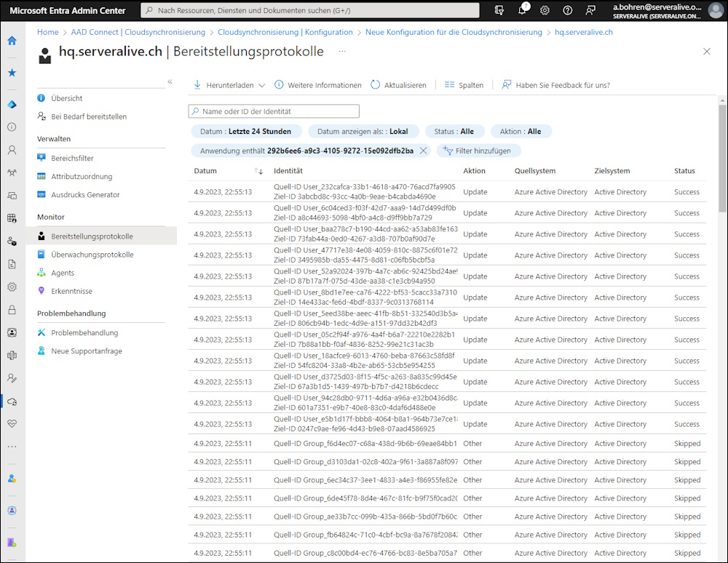Refresh logs with Aktualisieren
This screenshot has width=728, height=563.
398,85
